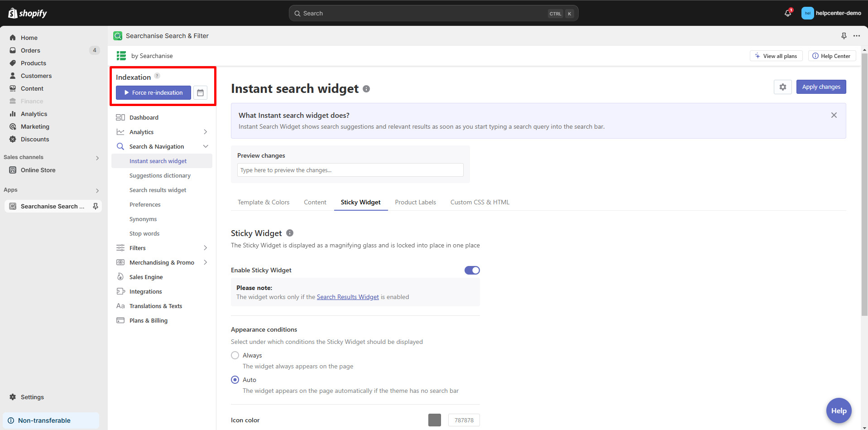
Task: Click the info icon next to Sticky Widget heading
Action: (289, 232)
